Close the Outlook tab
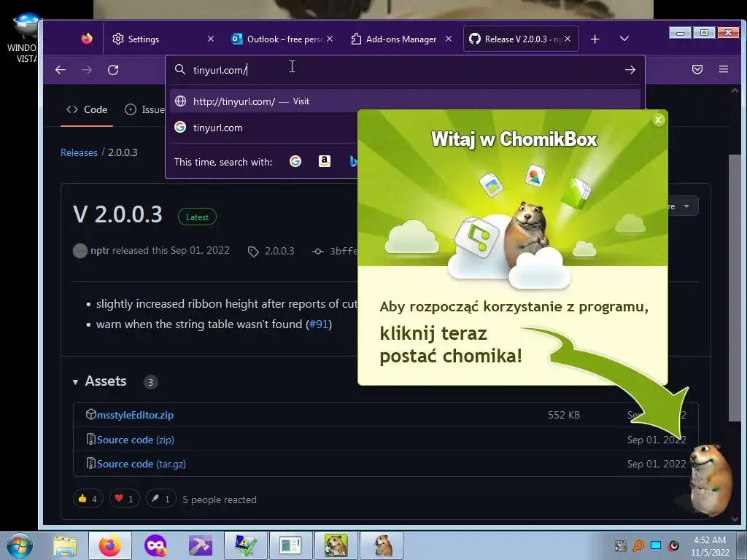 coord(330,39)
